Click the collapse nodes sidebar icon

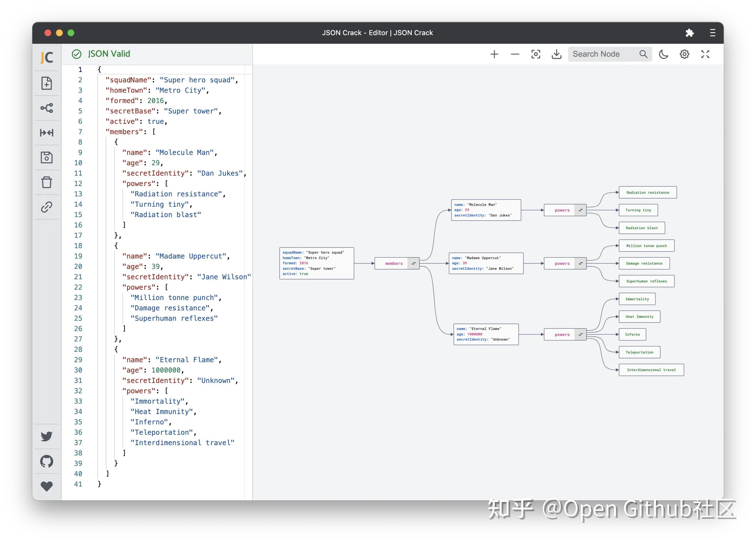[x=47, y=133]
